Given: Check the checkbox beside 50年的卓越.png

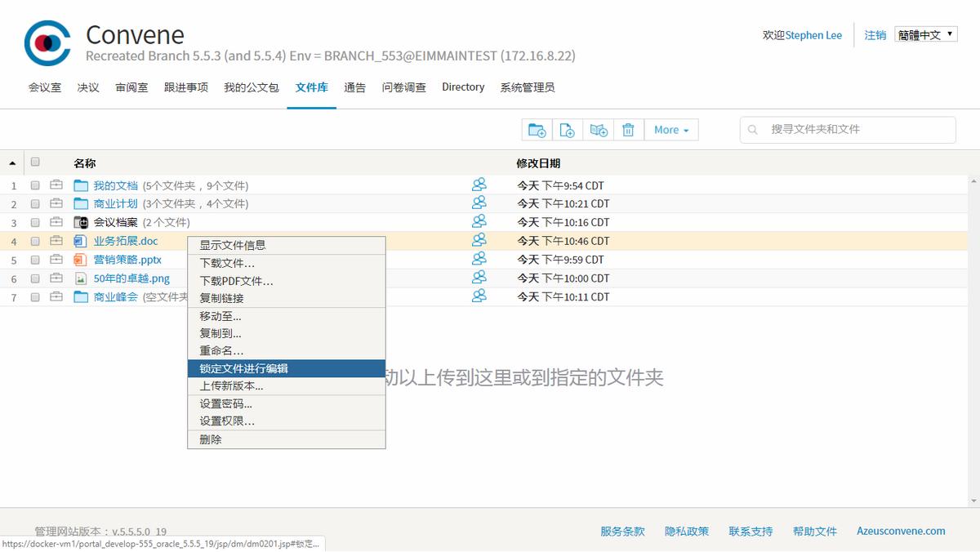Looking at the screenshot, I should click(x=34, y=278).
